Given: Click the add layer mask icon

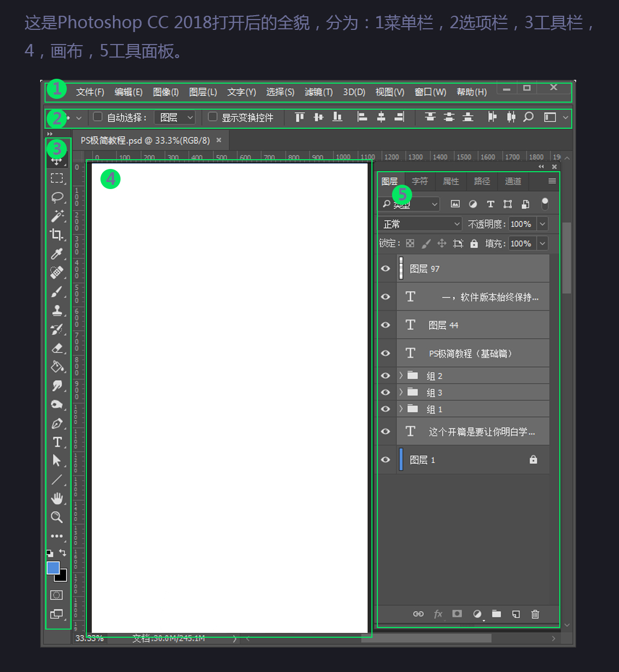Looking at the screenshot, I should click(457, 613).
